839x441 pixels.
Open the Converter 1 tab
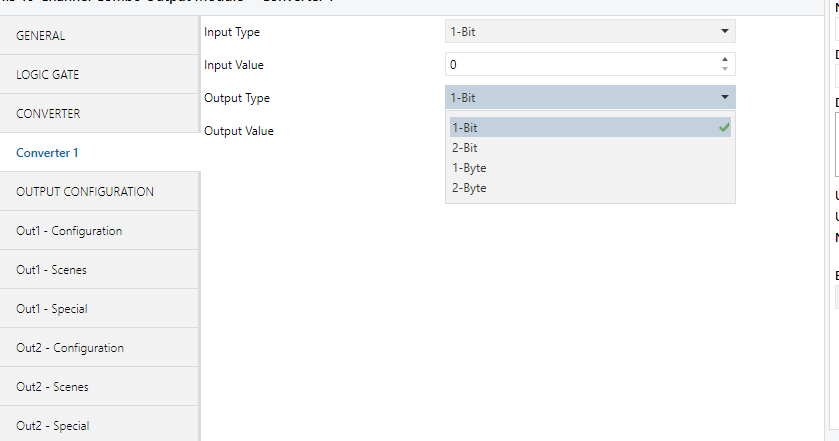coord(100,153)
